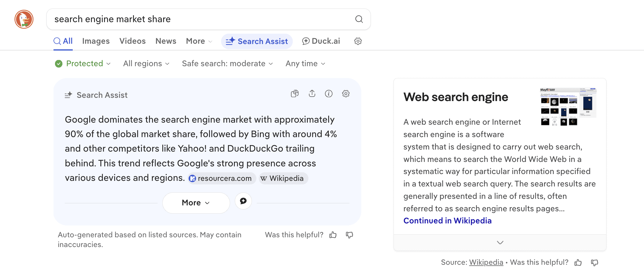Viewport: 644px width, 276px height.
Task: Open Search Assist settings gear
Action: [346, 94]
